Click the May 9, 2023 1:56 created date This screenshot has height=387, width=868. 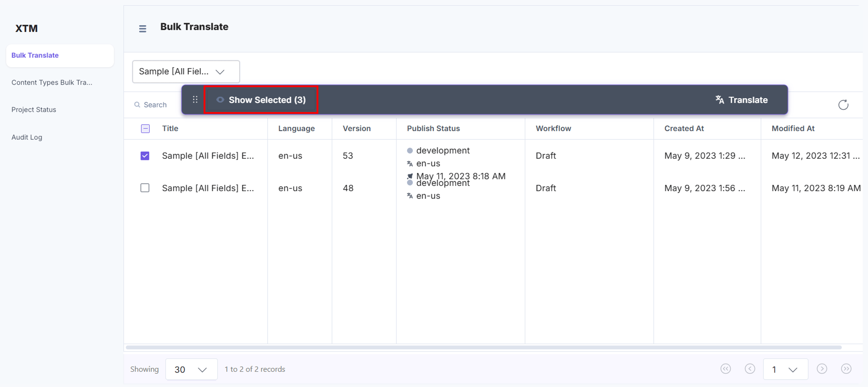[x=705, y=188]
